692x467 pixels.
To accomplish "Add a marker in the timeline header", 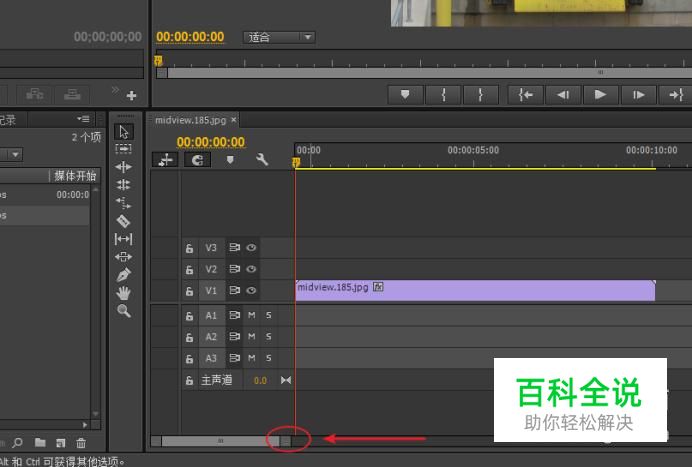I will pos(230,159).
